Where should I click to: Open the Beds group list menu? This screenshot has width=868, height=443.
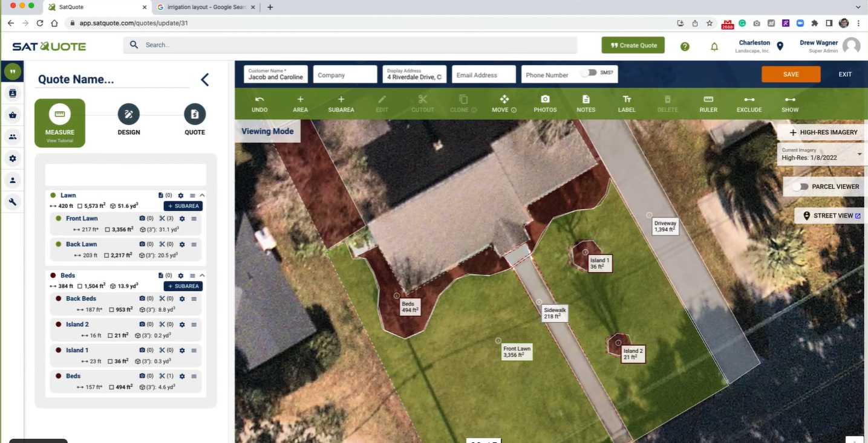point(192,276)
